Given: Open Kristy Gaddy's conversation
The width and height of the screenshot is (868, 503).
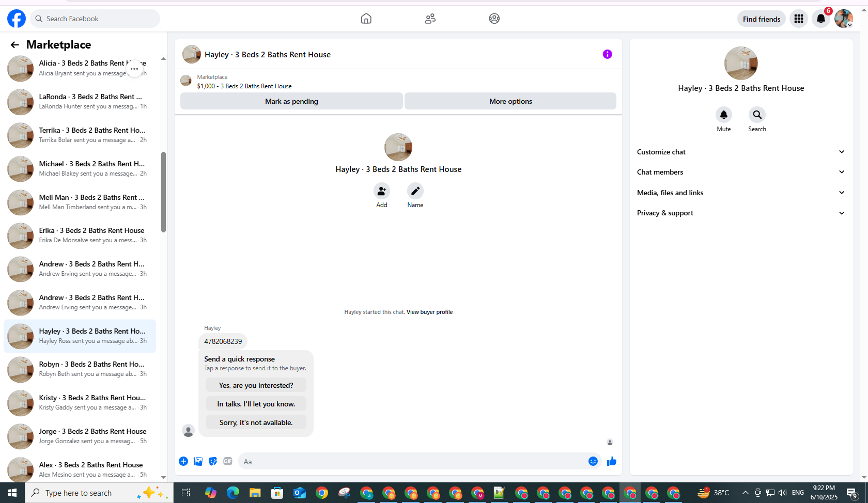Looking at the screenshot, I should (80, 403).
